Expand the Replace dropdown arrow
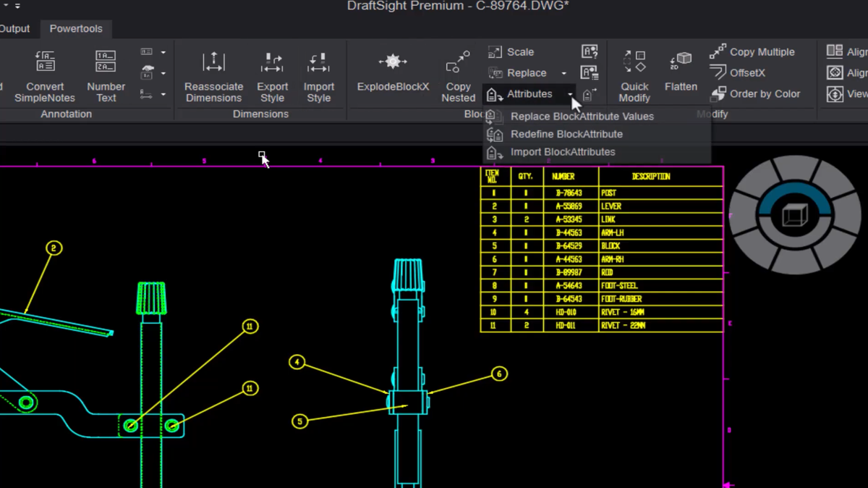The height and width of the screenshot is (488, 868). point(563,73)
